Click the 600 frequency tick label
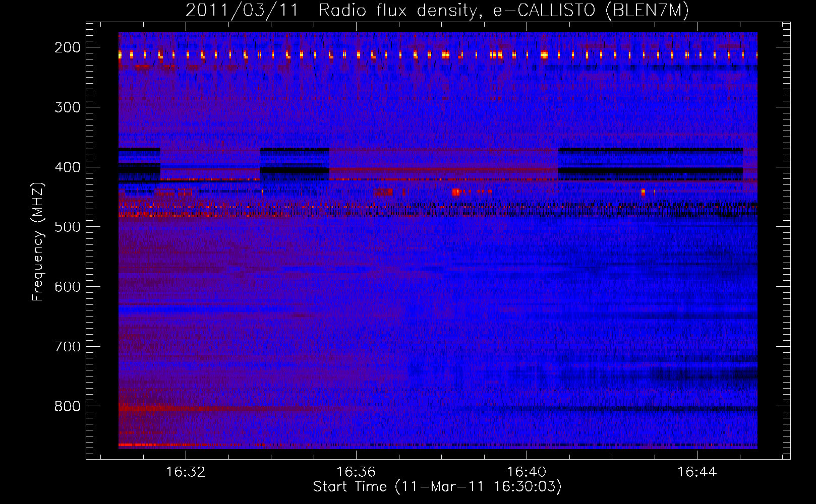The image size is (816, 504). click(68, 287)
